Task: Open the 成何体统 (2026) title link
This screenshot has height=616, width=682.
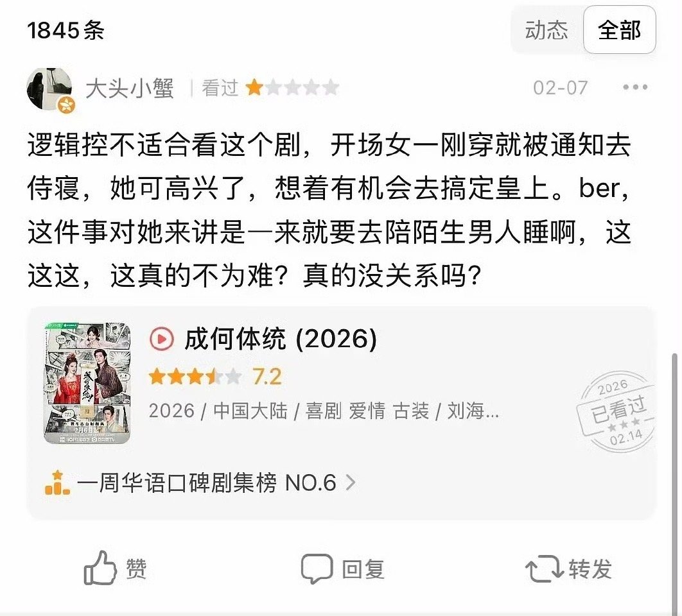Action: point(281,339)
